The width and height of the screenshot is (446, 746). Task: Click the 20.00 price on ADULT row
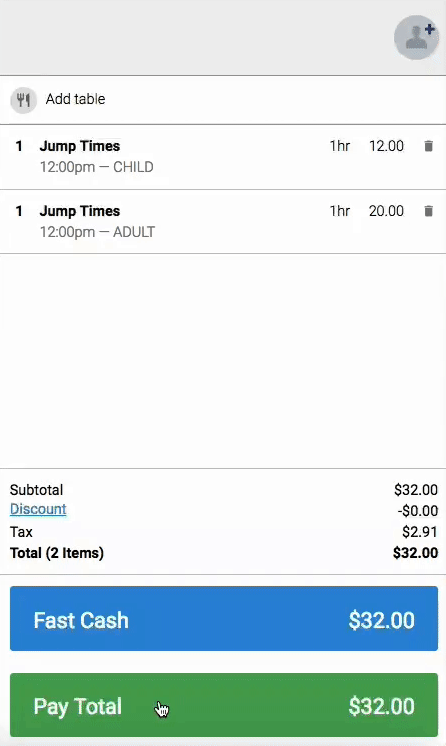pos(386,211)
